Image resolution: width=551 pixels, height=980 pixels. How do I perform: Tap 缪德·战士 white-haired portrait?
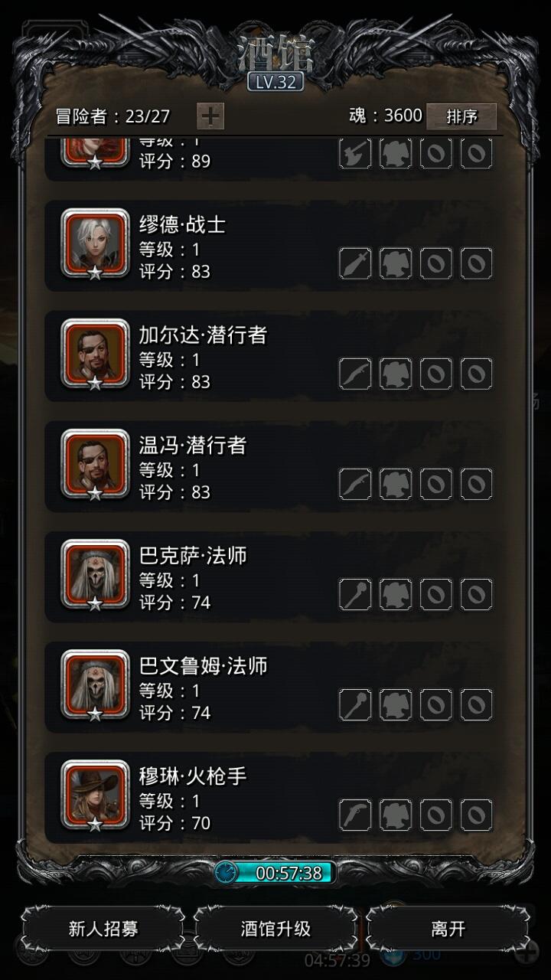(96, 244)
